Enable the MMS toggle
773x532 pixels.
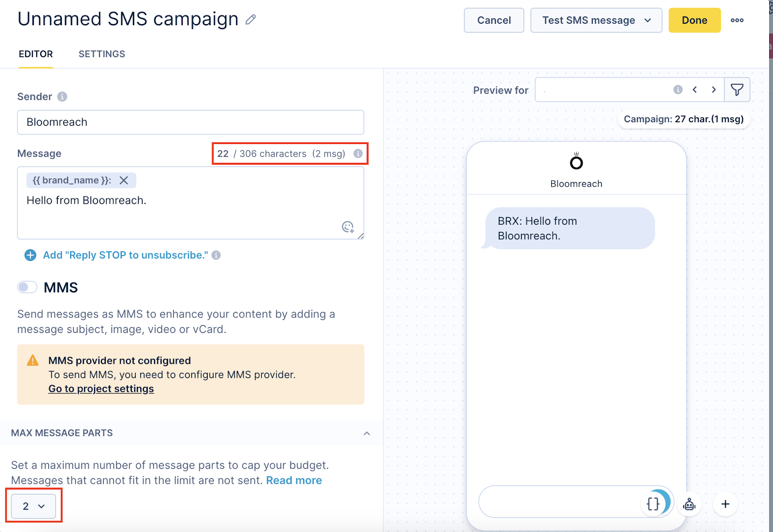pos(27,287)
